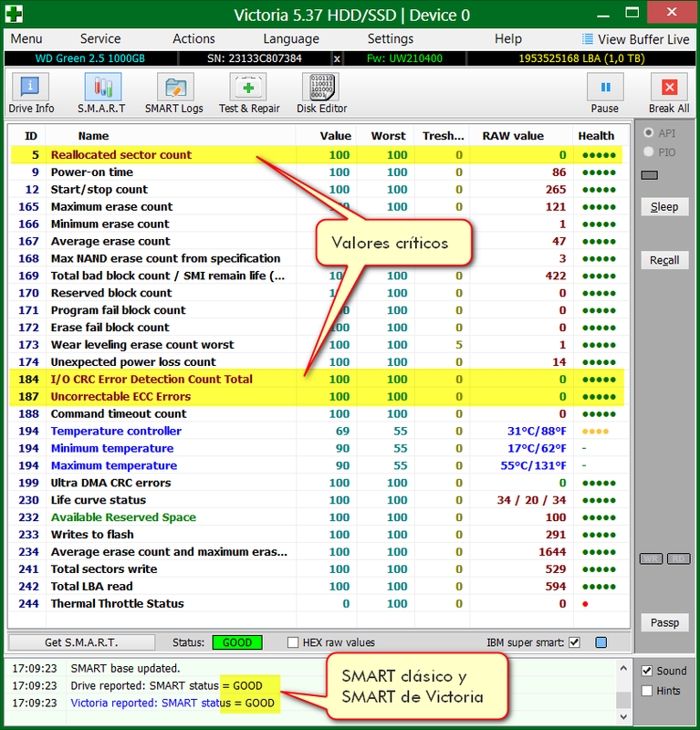
Task: Click the Victoria reported SMART status log line
Action: pyautogui.click(x=172, y=703)
